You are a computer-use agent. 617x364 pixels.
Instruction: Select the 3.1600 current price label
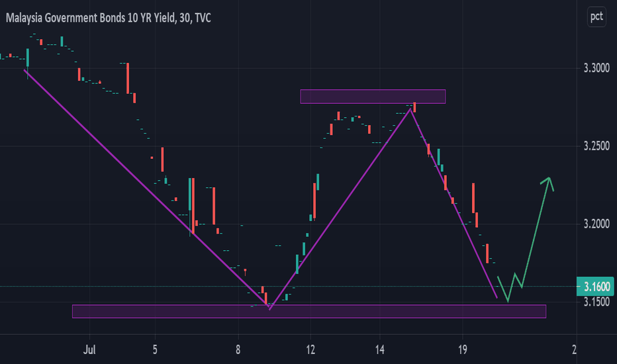pos(596,287)
